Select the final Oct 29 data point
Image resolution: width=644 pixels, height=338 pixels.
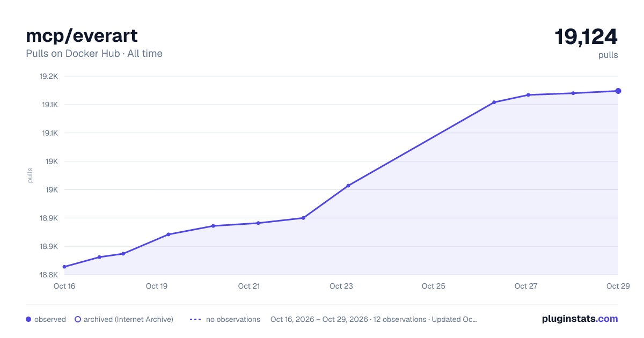pos(618,91)
